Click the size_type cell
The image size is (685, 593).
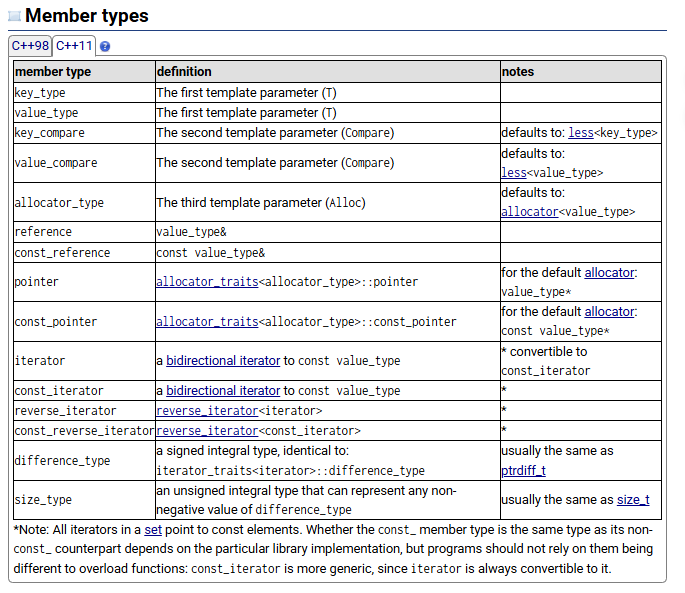click(84, 500)
